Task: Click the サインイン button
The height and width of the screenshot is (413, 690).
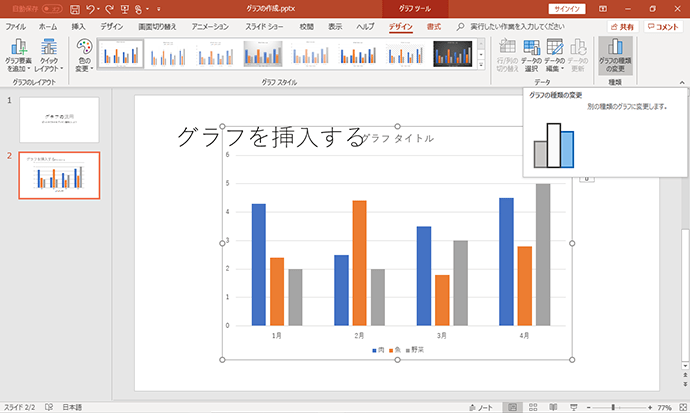Action: [567, 9]
